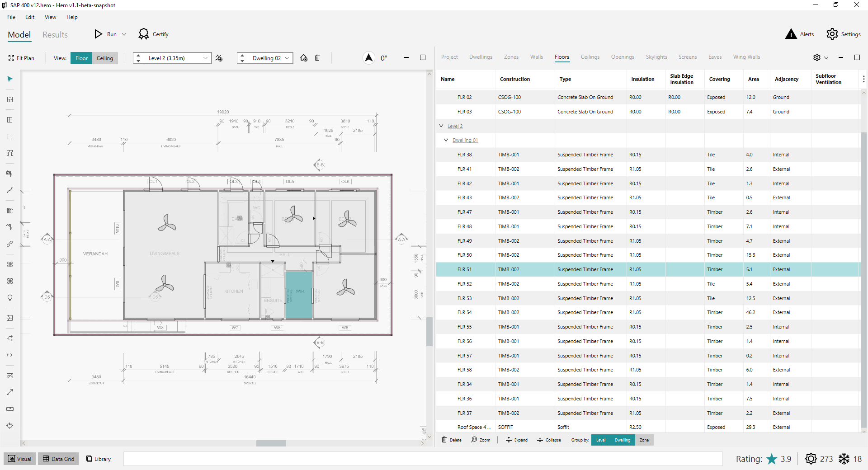Click the ceiling fan tool icon
This screenshot has width=868, height=470.
(10, 264)
